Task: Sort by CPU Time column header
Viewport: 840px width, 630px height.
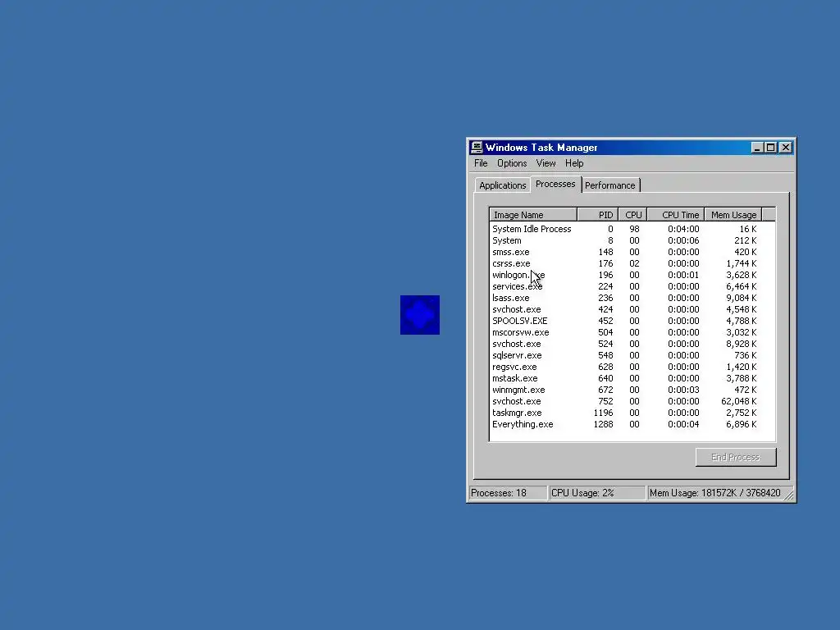Action: click(x=676, y=215)
